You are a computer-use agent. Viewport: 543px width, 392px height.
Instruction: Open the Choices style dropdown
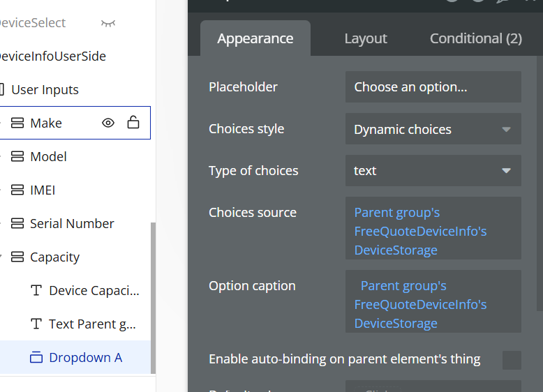coord(433,129)
